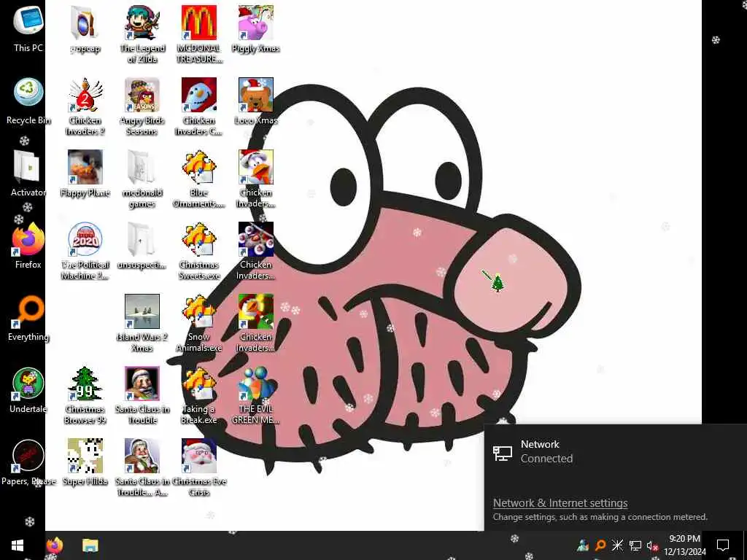The height and width of the screenshot is (560, 747).
Task: Select the Super Hilda shortcut
Action: [85, 456]
